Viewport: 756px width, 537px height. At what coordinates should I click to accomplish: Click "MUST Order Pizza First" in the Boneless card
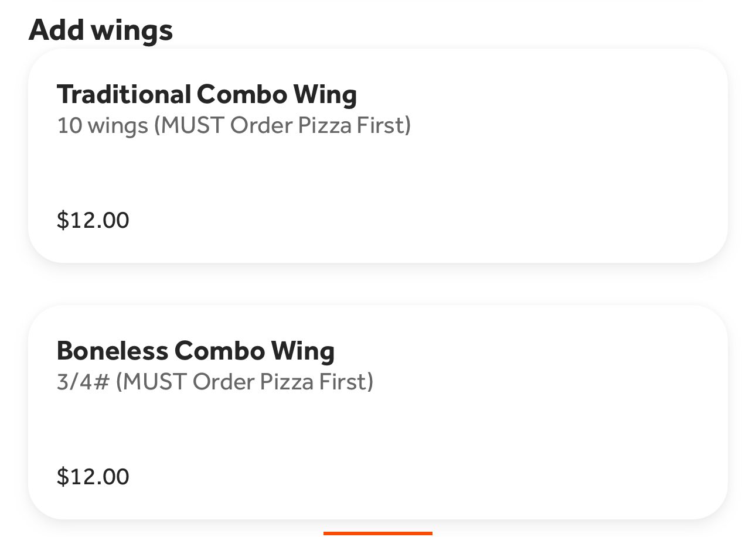[x=245, y=381]
